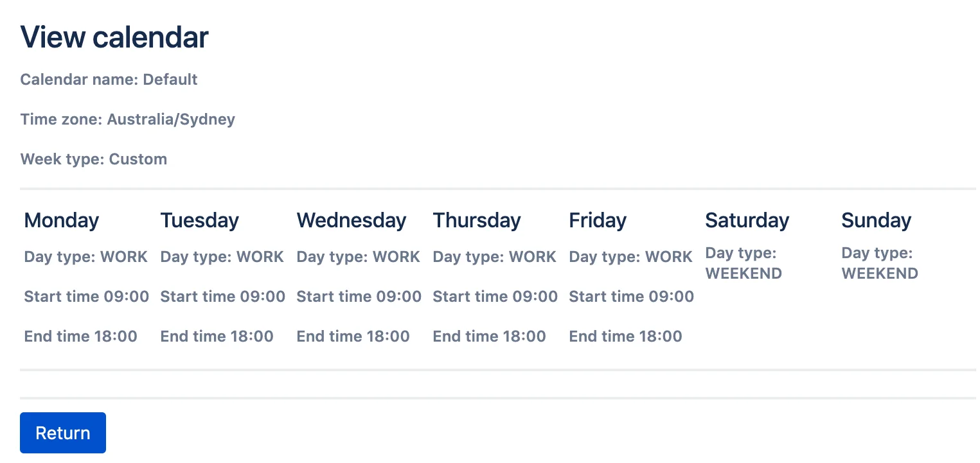
Task: Select the Monday column heading
Action: point(62,220)
